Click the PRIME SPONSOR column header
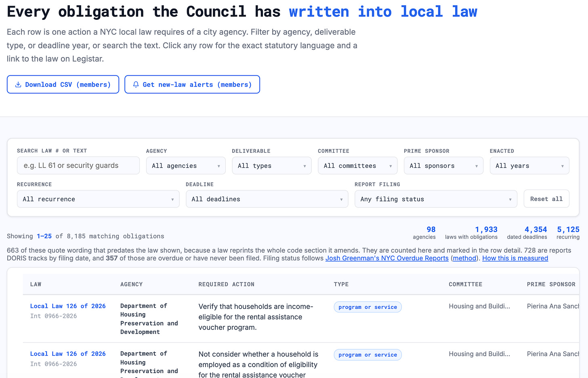The width and height of the screenshot is (588, 378). click(551, 284)
